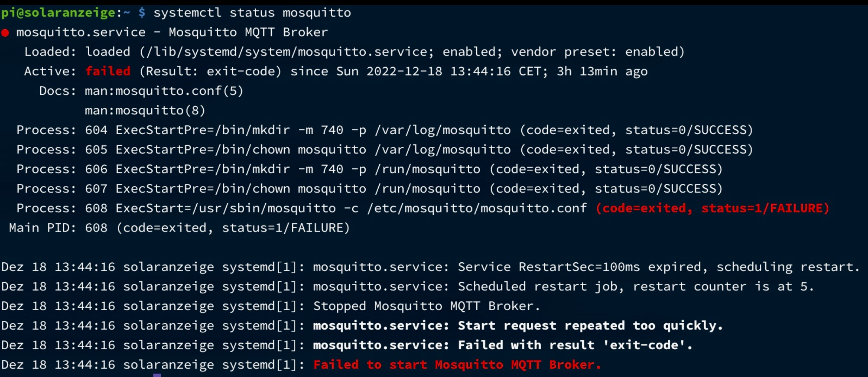Viewport: 868px width, 377px height.
Task: Click red "Failed to start Mosquitto MQTT Broker" message
Action: [457, 365]
